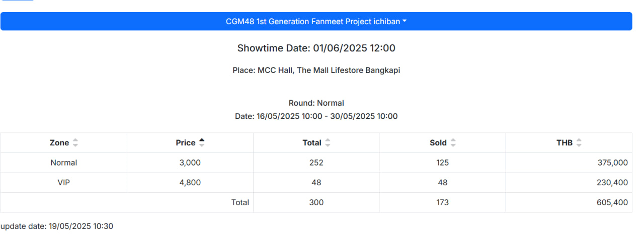Click the 375,000 THB cell
Image resolution: width=644 pixels, height=241 pixels.
tap(569, 163)
